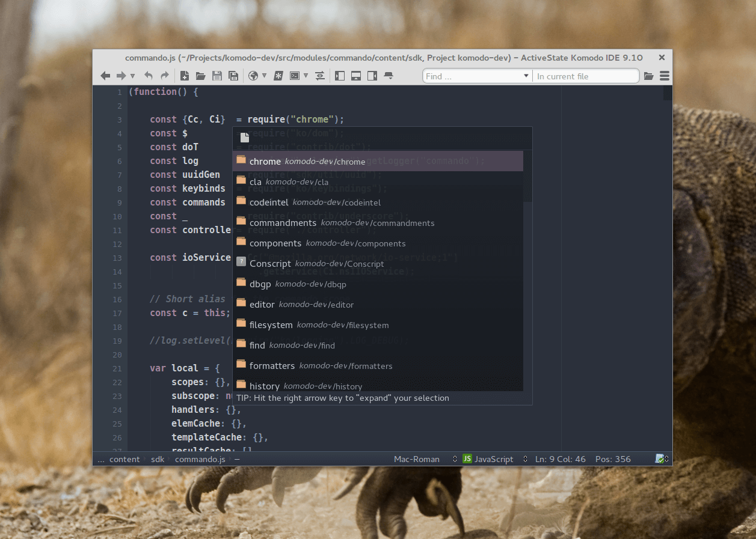The height and width of the screenshot is (539, 756).
Task: Click the 'In current file' search scope field
Action: pyautogui.click(x=585, y=76)
